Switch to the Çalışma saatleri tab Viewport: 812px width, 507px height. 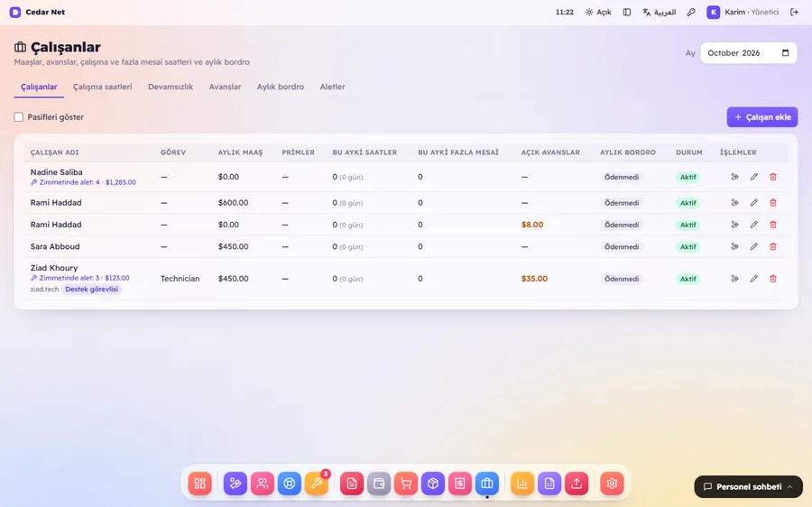103,87
